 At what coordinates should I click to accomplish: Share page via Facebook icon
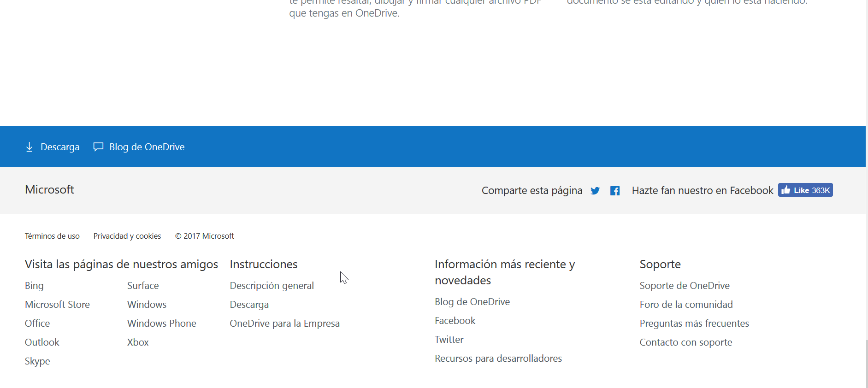click(615, 191)
